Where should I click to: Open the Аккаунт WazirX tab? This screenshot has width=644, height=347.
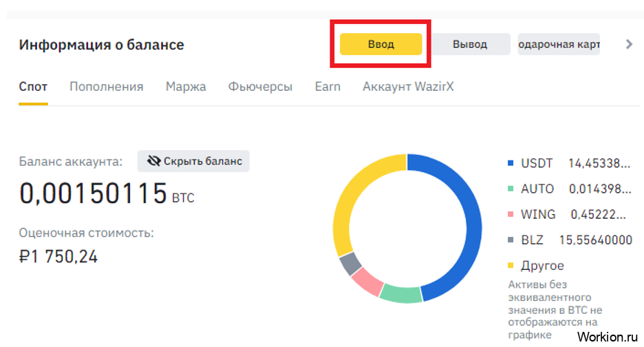(408, 87)
